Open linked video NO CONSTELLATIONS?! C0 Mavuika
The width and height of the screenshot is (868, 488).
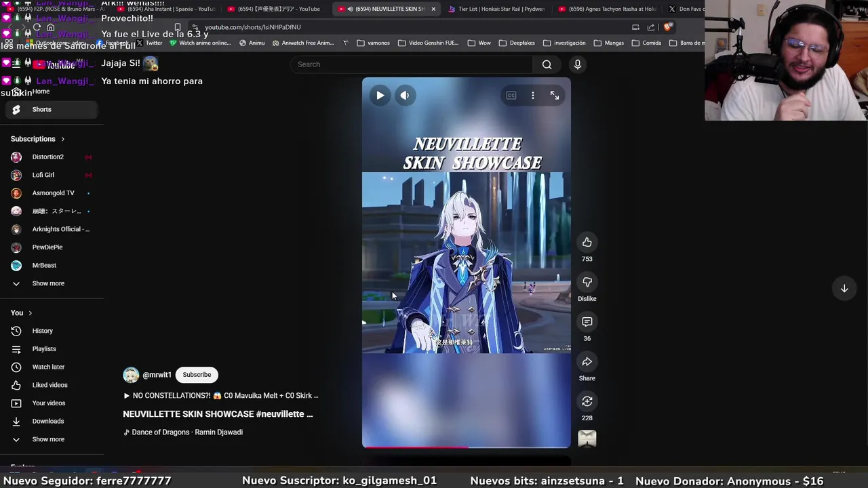tap(220, 396)
